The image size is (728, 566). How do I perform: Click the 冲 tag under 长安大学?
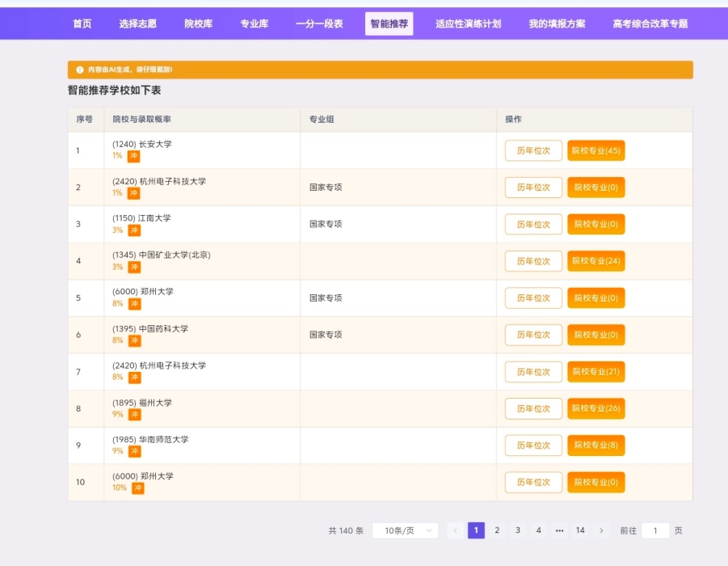click(x=133, y=156)
